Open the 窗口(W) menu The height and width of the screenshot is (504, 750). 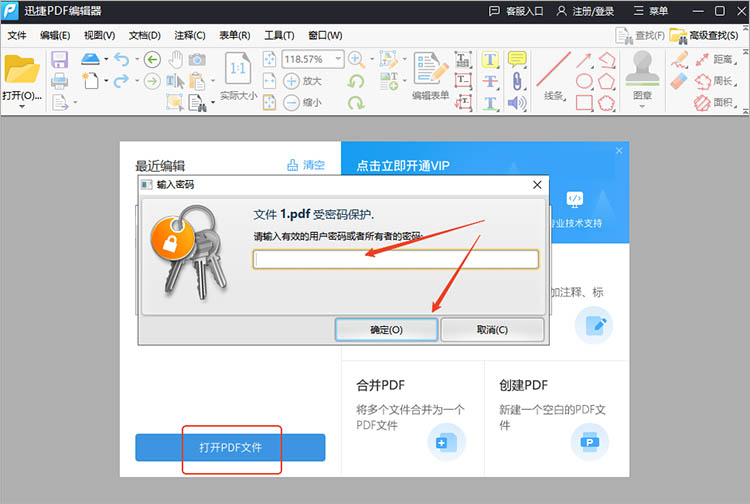click(x=325, y=35)
